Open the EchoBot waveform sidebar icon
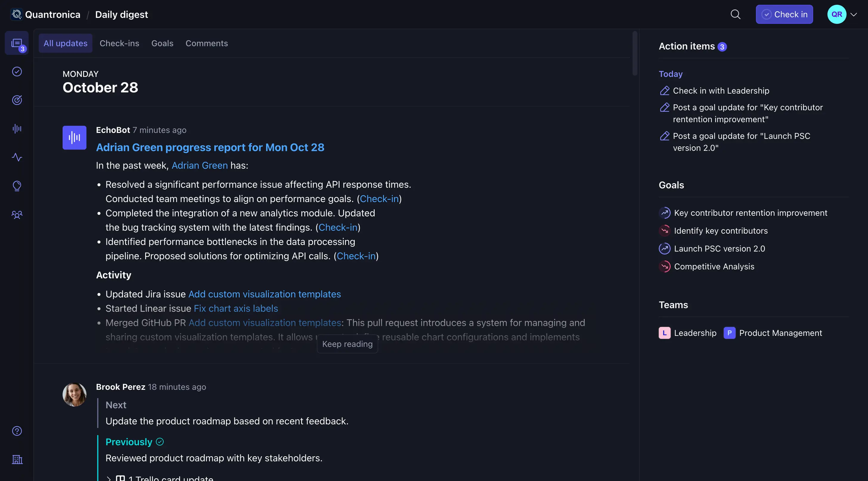The image size is (868, 481). [x=17, y=129]
